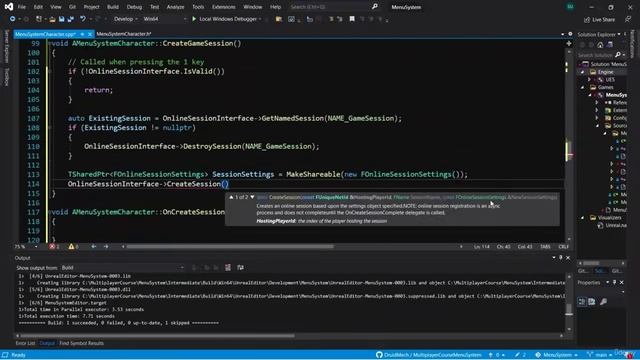The width and height of the screenshot is (640, 360).
Task: Toggle word wrap icon in Output toolbar
Action: [240, 267]
